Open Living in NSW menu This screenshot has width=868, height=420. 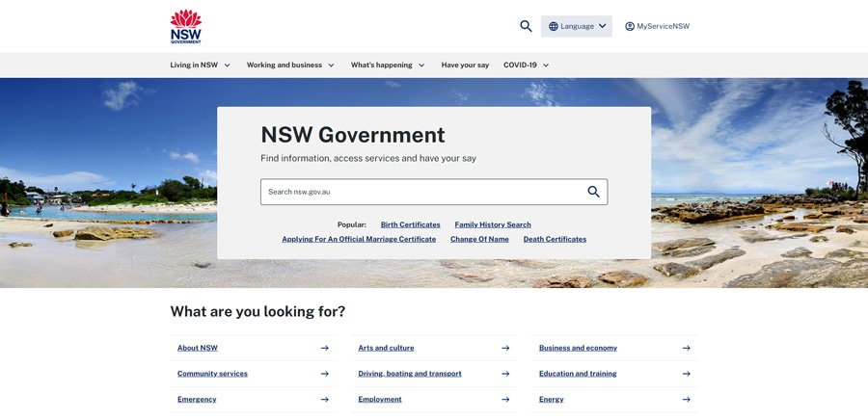(x=194, y=65)
